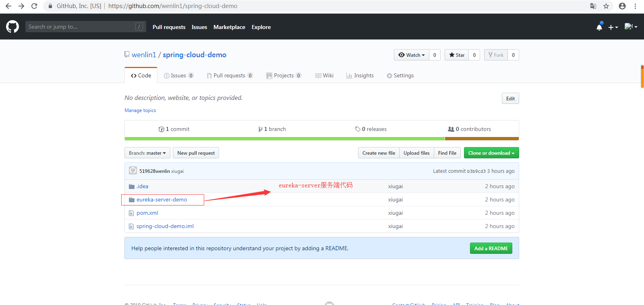Edit the repository description
Viewport: 644px width, 305px height.
510,98
